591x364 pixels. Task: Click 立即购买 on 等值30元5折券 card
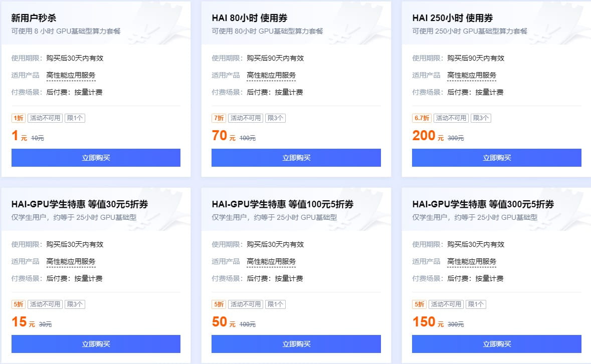pyautogui.click(x=95, y=344)
